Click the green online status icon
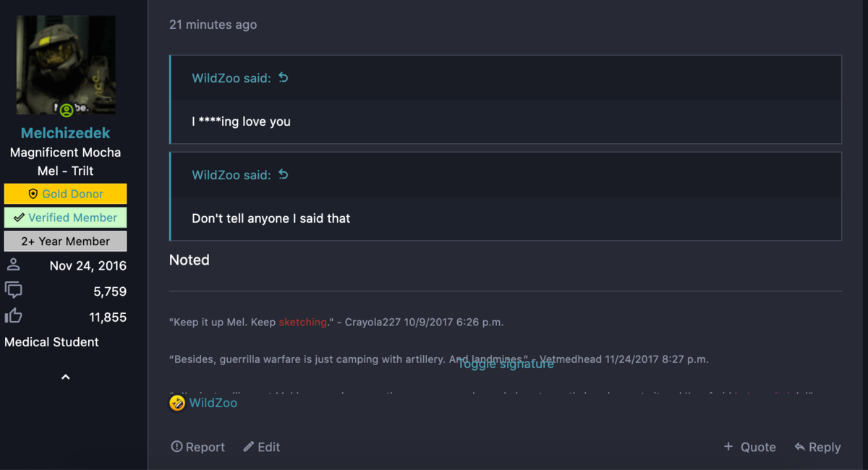The width and height of the screenshot is (868, 470). [x=67, y=111]
